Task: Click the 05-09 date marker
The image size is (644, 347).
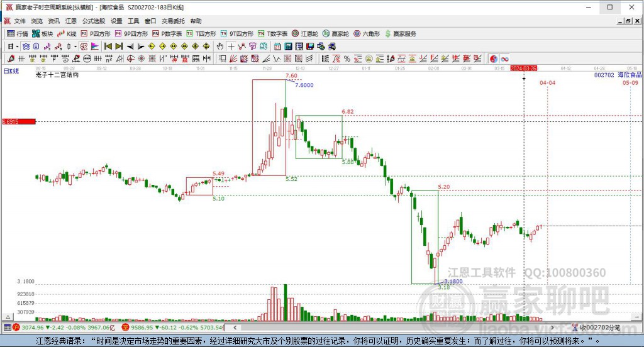Action: coord(630,82)
